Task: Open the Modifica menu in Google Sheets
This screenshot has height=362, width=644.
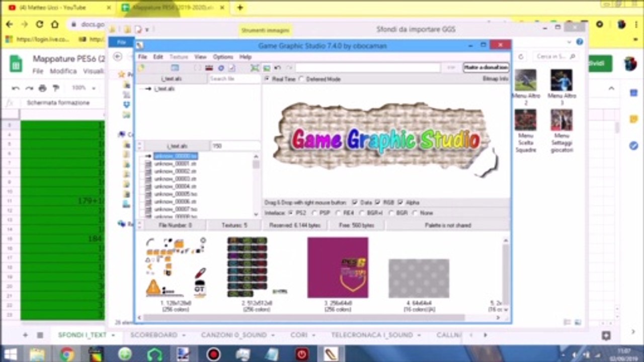Action: (63, 71)
